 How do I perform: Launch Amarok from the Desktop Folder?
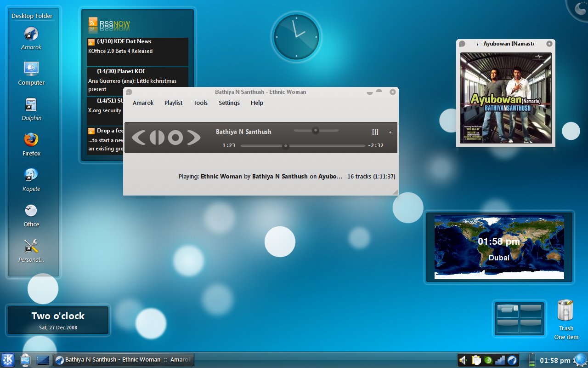(x=31, y=34)
